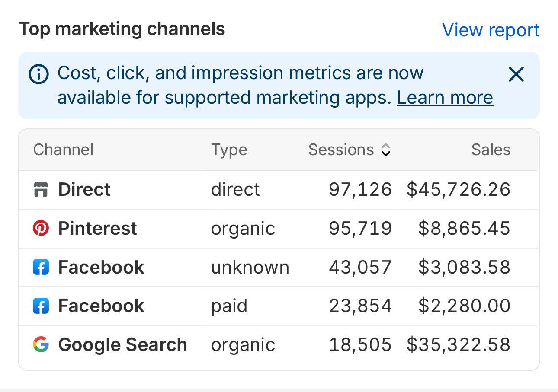Click the Type column header
The width and height of the screenshot is (558, 392).
pos(229,150)
